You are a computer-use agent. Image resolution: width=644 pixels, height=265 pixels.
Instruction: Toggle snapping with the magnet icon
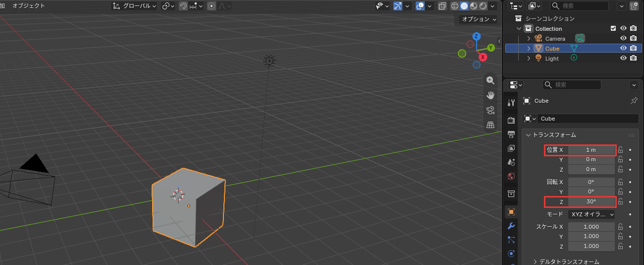[x=183, y=6]
